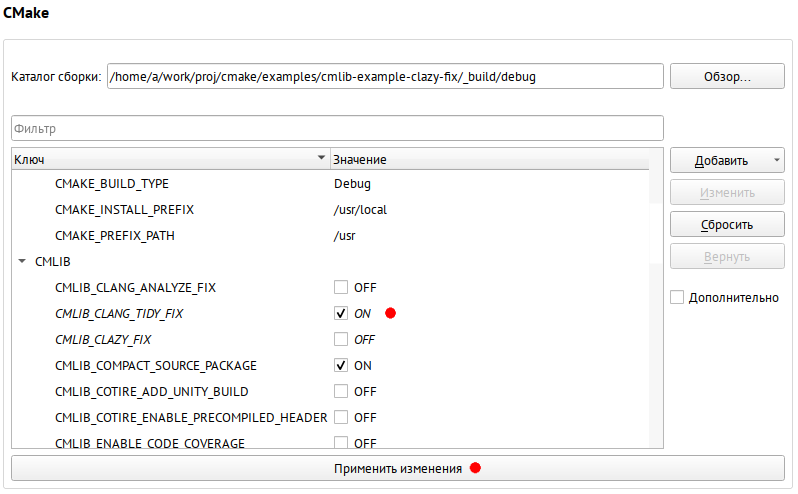798x494 pixels.
Task: Click the red dot beside CMLIB_CLANG_TIDY_FIX
Action: [x=390, y=313]
